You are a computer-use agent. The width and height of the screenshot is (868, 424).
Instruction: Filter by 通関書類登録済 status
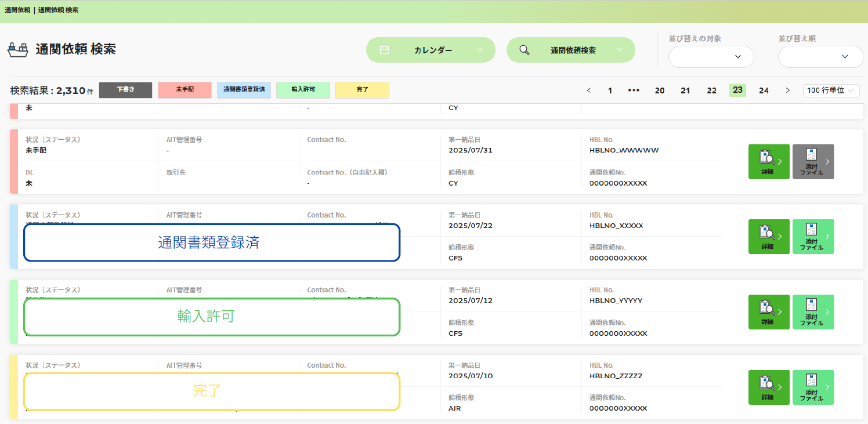point(244,90)
